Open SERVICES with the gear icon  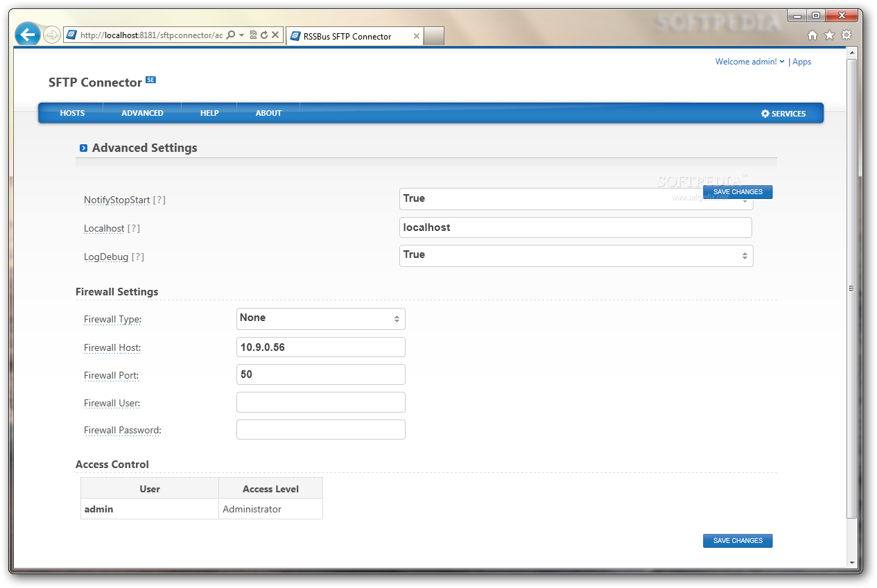[x=783, y=113]
